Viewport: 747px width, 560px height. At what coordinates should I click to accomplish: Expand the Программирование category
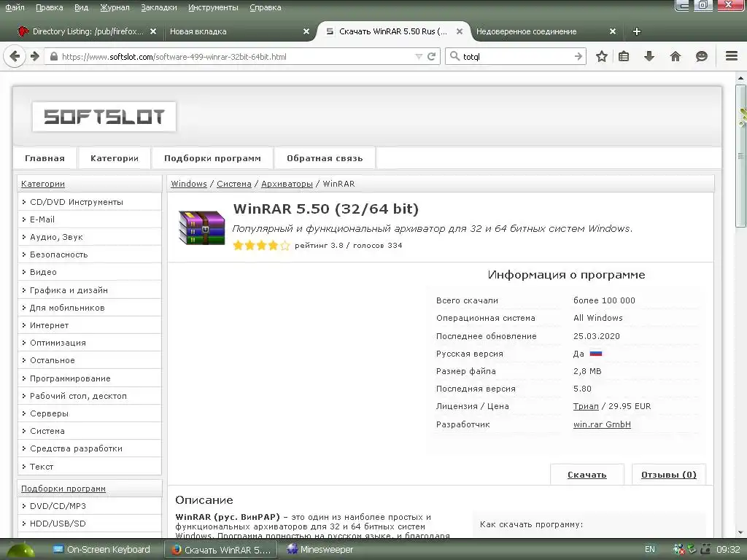[x=90, y=378]
